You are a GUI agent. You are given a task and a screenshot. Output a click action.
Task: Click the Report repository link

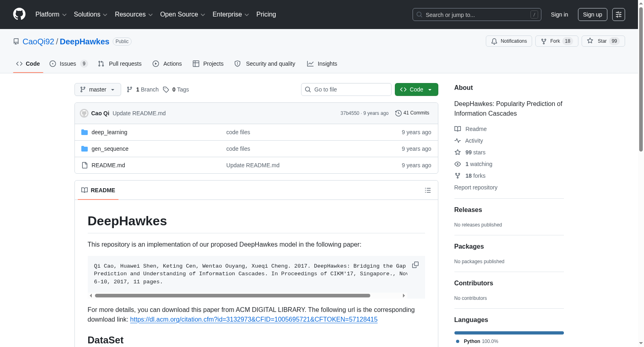click(x=476, y=187)
